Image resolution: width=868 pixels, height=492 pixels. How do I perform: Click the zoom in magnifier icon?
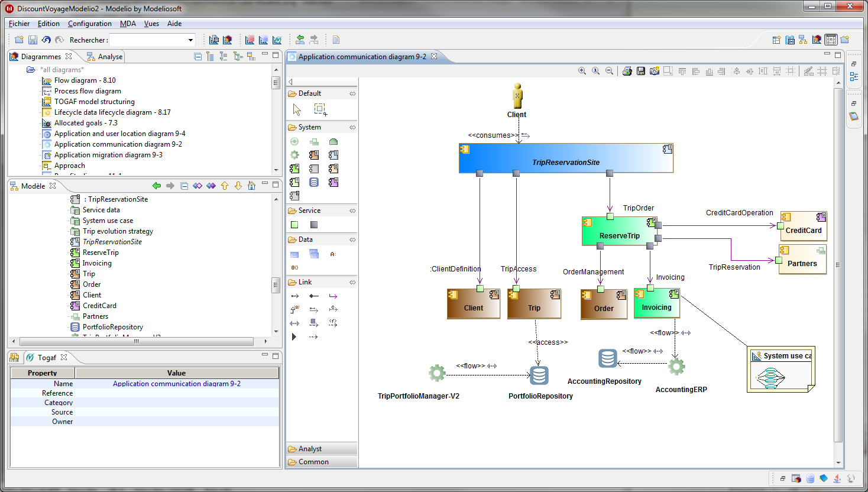click(582, 71)
